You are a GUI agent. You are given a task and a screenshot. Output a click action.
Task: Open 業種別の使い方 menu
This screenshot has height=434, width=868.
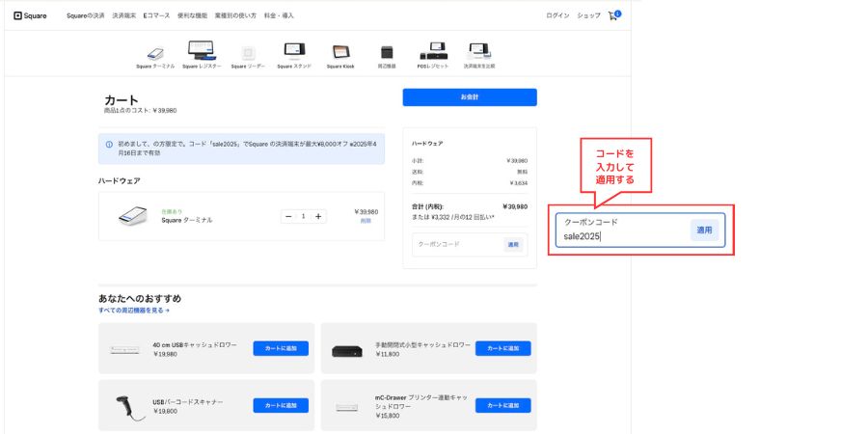(236, 16)
